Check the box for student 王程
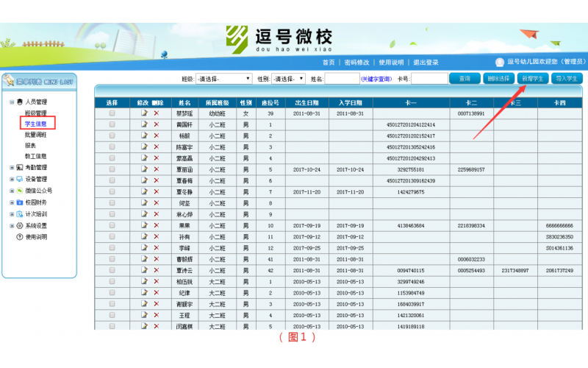The height and width of the screenshot is (368, 588). [112, 315]
